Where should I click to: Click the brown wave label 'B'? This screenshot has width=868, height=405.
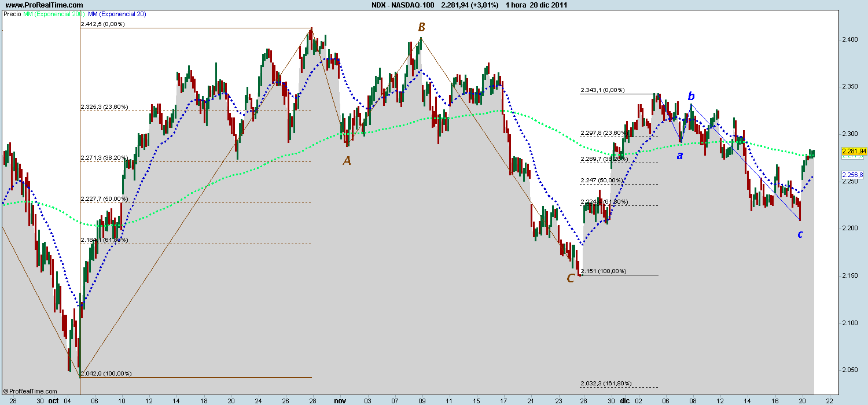(x=422, y=27)
